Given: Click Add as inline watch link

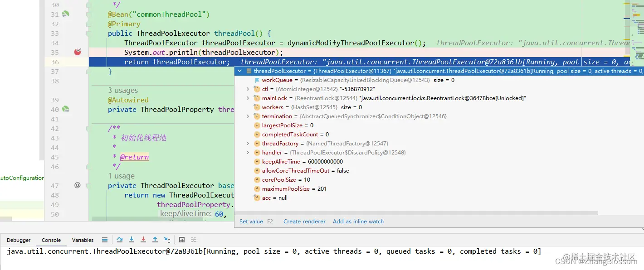Looking at the screenshot, I should point(358,222).
